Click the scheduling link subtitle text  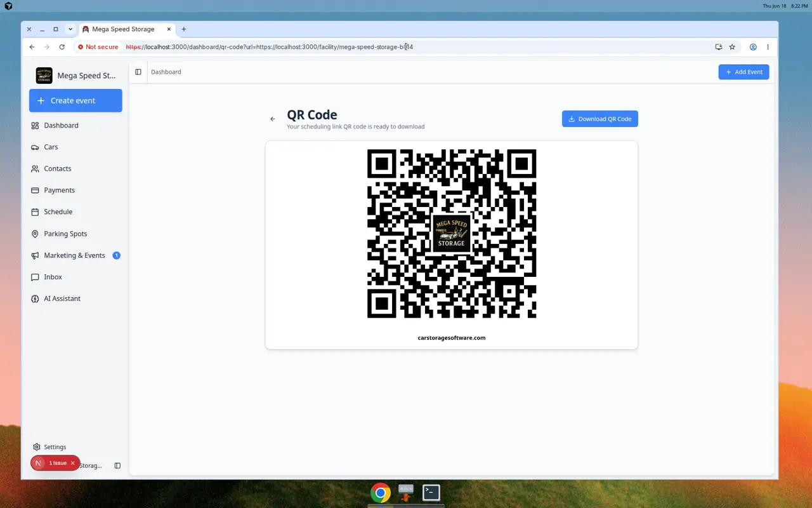coord(356,126)
